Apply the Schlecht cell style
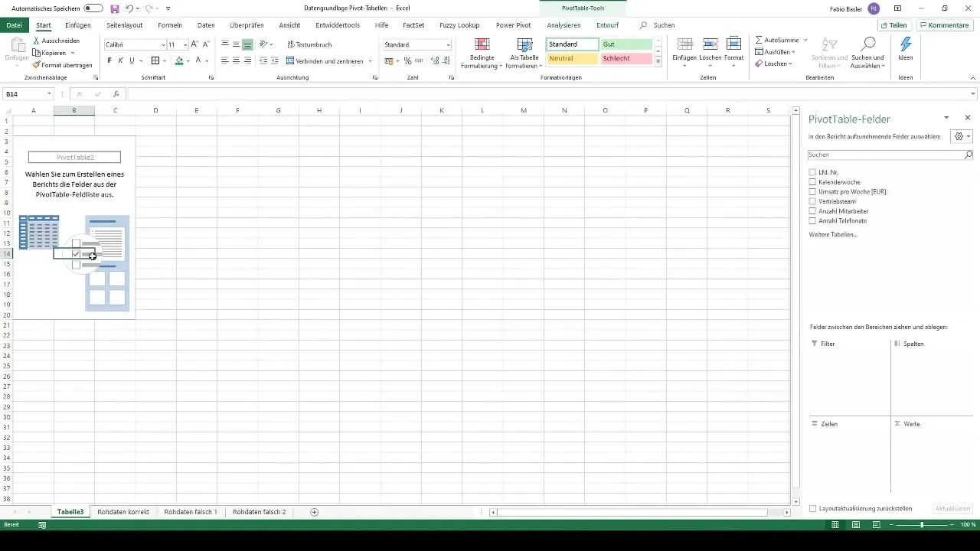 [626, 59]
